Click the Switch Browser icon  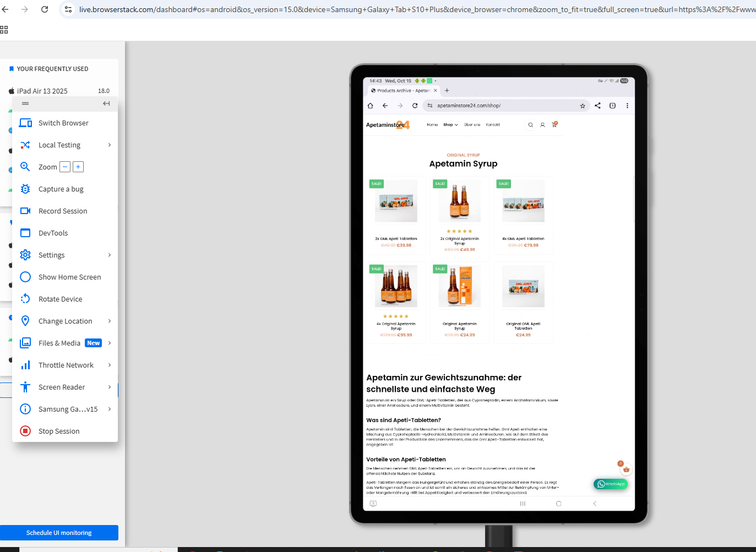tap(25, 123)
